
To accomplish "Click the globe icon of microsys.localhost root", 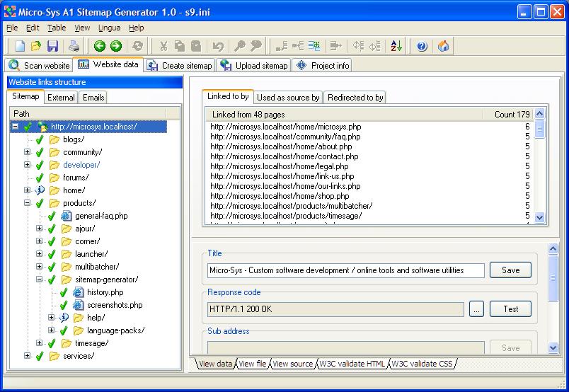I will click(x=42, y=127).
